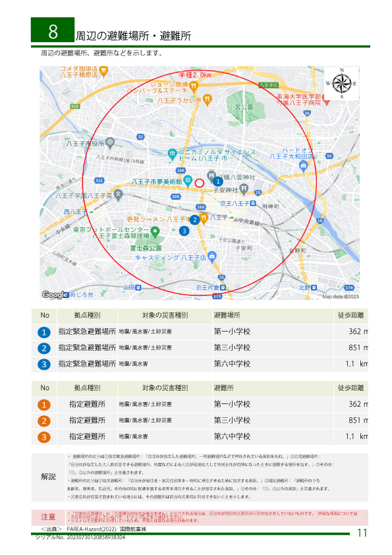This screenshot has height=555, width=392.
Task: Click the キャスティング 八王子店 shopping pin
Action: tap(212, 256)
